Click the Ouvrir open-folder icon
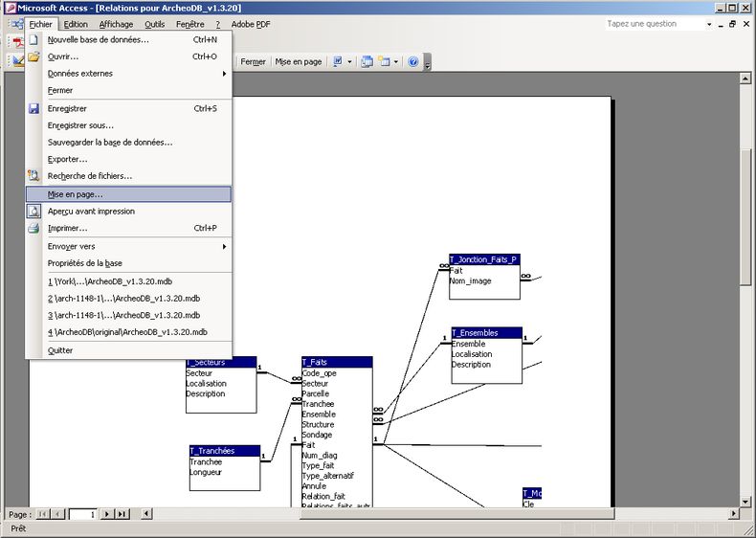The image size is (756, 538). (33, 56)
